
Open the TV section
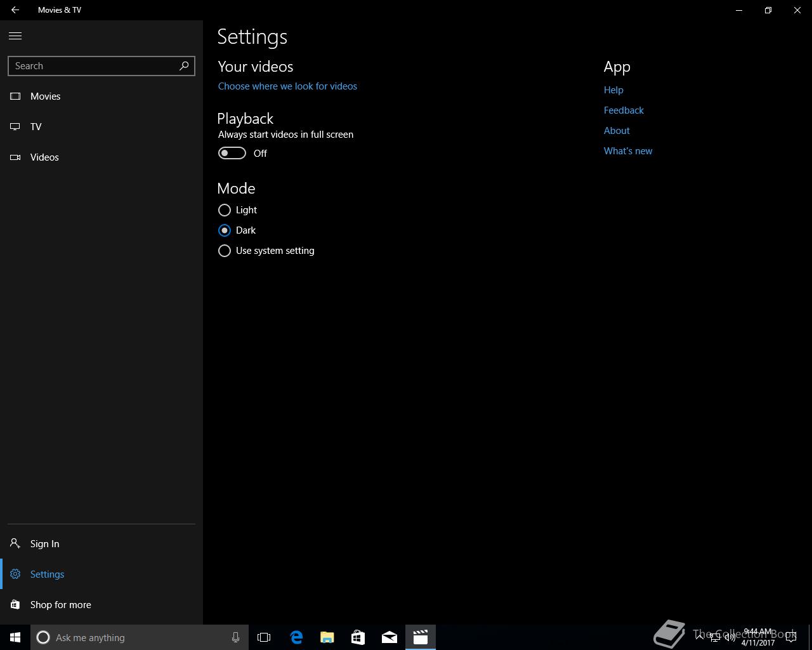click(101, 127)
